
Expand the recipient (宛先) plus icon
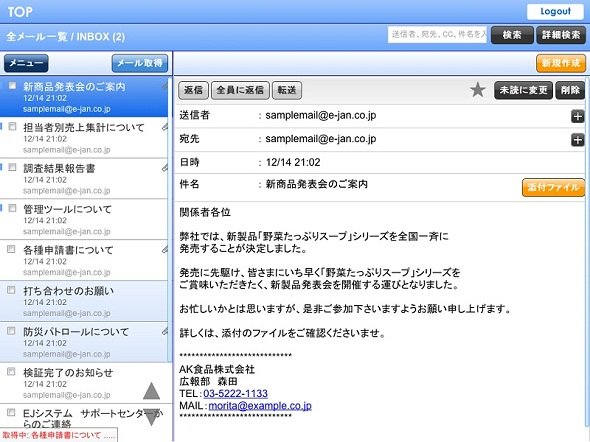pyautogui.click(x=577, y=140)
